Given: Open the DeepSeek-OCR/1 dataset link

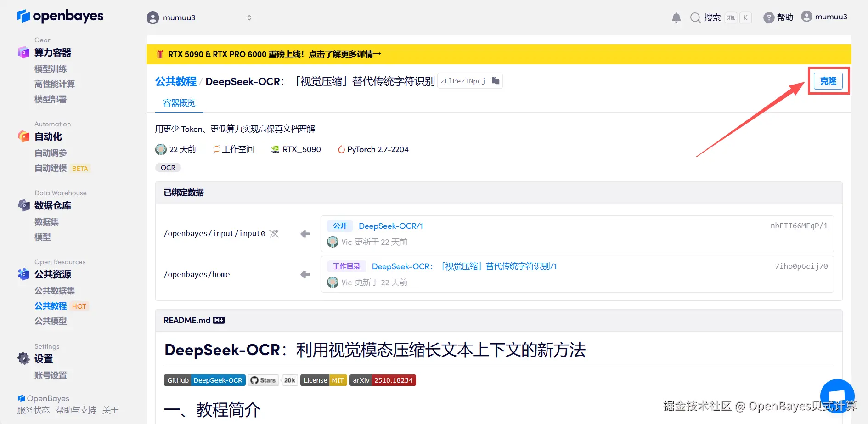Looking at the screenshot, I should (x=391, y=226).
